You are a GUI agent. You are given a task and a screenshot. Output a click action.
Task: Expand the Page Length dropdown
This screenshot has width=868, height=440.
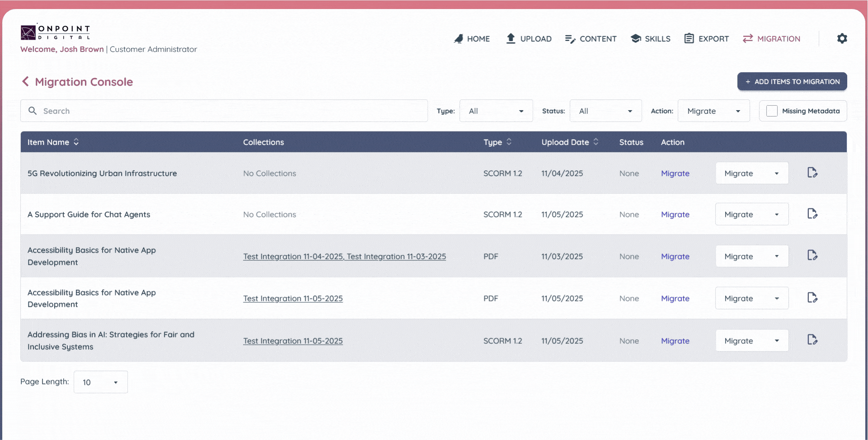[100, 382]
